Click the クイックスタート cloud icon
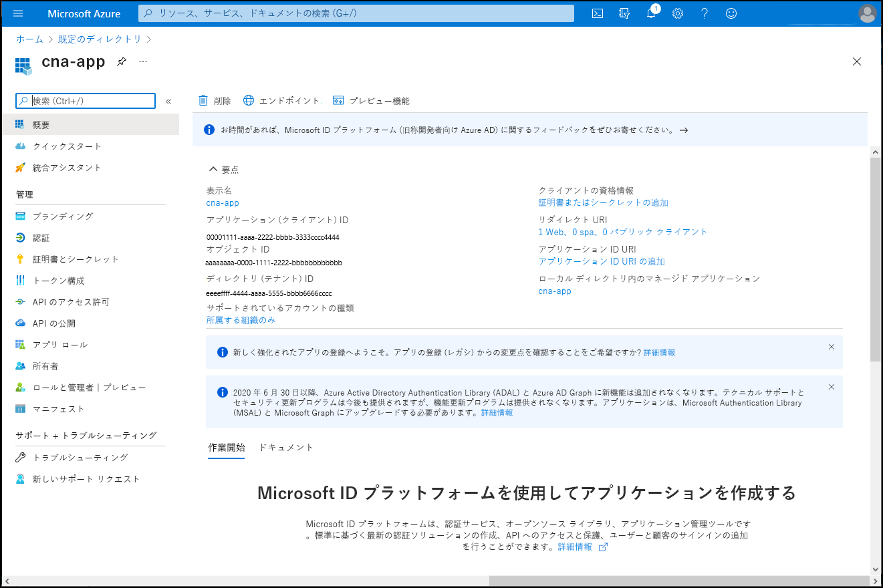The width and height of the screenshot is (883, 588). [x=20, y=146]
